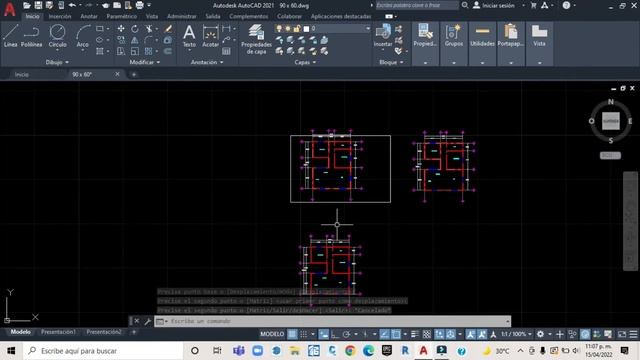
Task: Select the Arco tool
Action: coord(83,36)
